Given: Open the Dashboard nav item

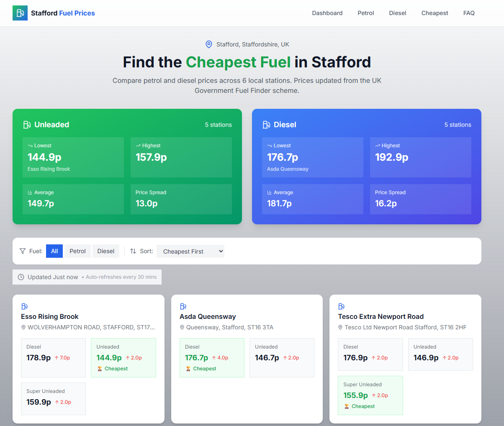Looking at the screenshot, I should point(327,13).
